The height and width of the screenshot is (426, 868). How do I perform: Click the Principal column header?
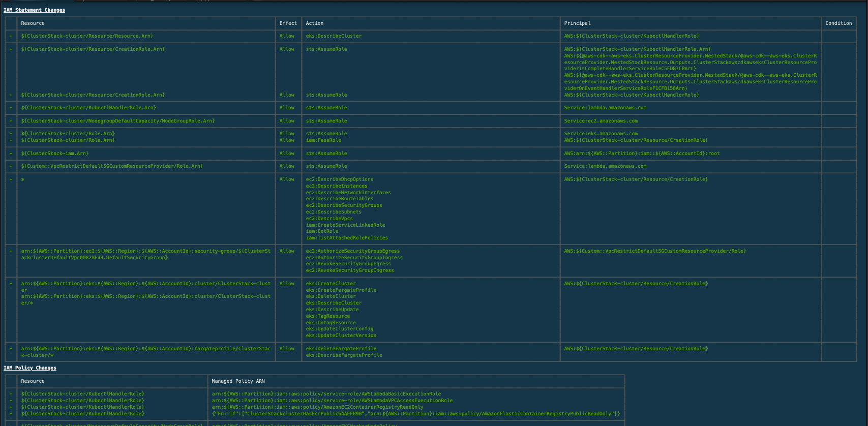point(577,23)
